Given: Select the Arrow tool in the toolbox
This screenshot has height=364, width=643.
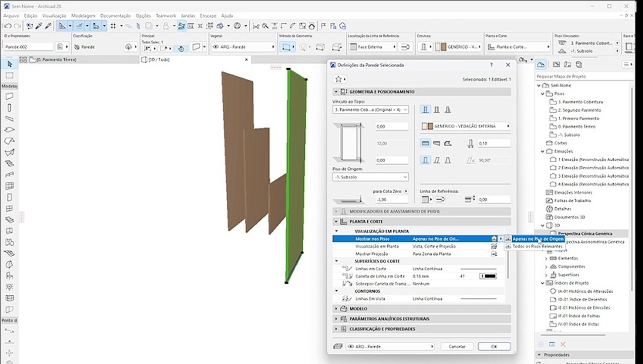Looking at the screenshot, I should point(9,64).
